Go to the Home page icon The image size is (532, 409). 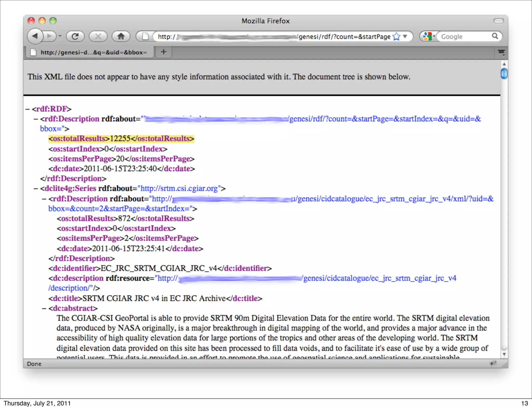pyautogui.click(x=121, y=36)
